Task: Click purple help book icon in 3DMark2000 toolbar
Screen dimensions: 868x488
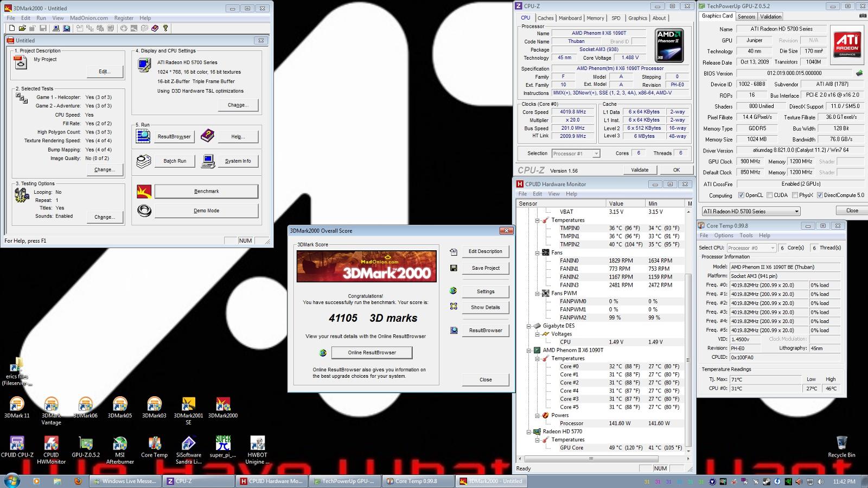Action: pyautogui.click(x=155, y=28)
